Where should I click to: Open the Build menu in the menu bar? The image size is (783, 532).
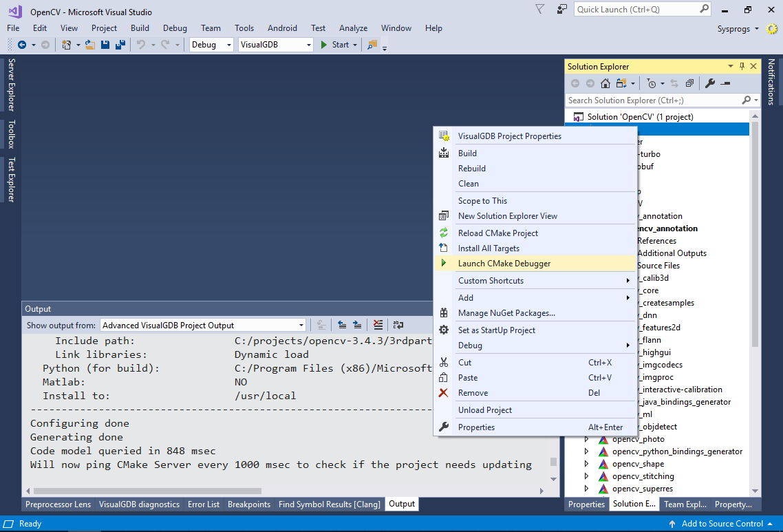tap(140, 28)
